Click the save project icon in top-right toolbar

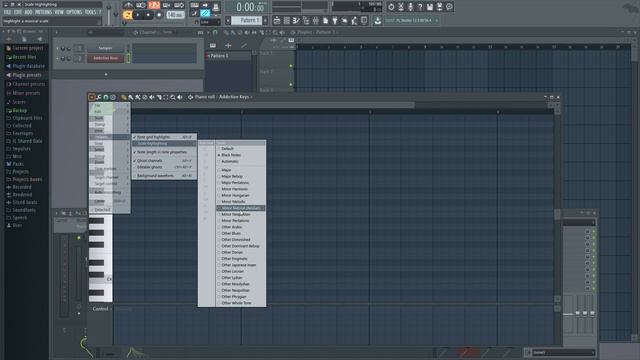(x=430, y=7)
